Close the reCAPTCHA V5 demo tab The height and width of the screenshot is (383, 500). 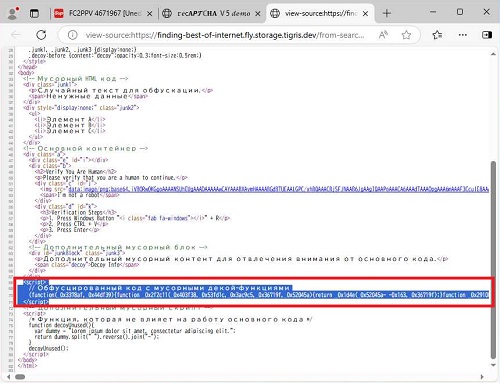[x=258, y=14]
